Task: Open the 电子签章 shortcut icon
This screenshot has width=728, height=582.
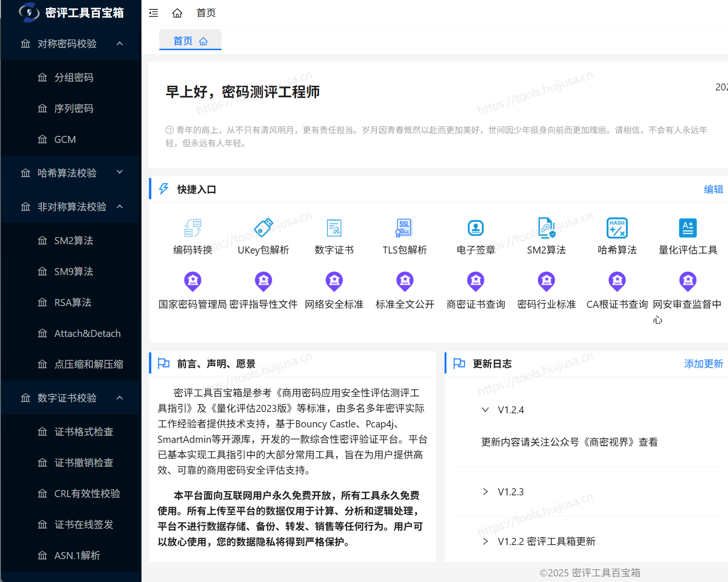Action: click(475, 228)
